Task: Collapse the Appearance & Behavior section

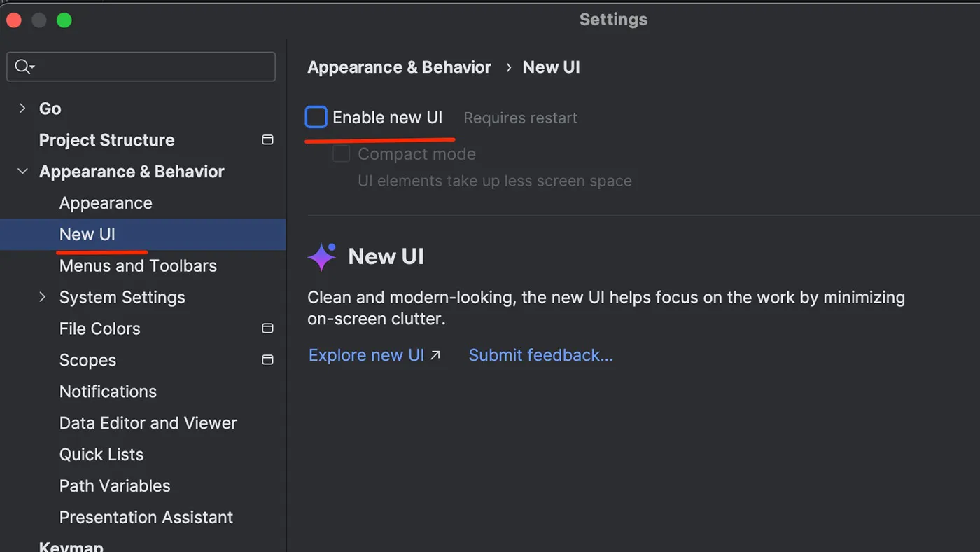Action: (22, 172)
